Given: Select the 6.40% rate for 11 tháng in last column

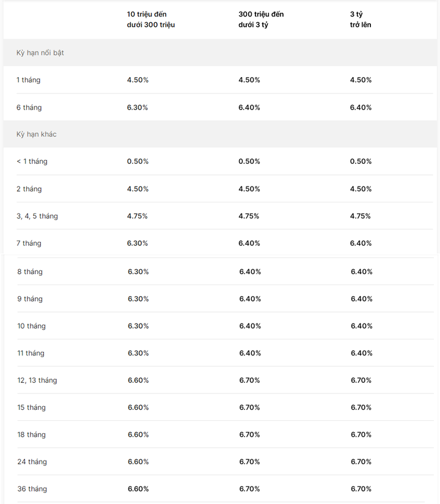Looking at the screenshot, I should 361,354.
